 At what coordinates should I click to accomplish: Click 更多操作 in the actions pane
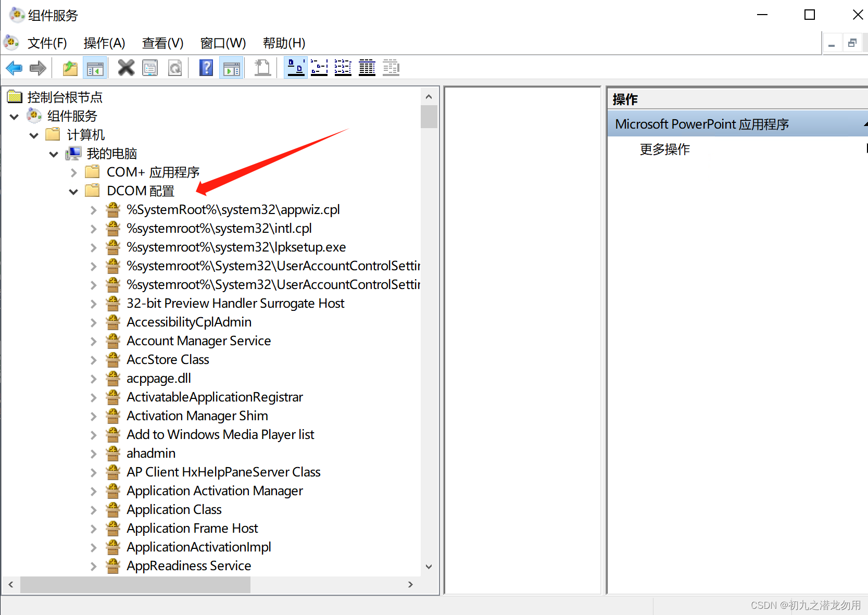pyautogui.click(x=664, y=149)
